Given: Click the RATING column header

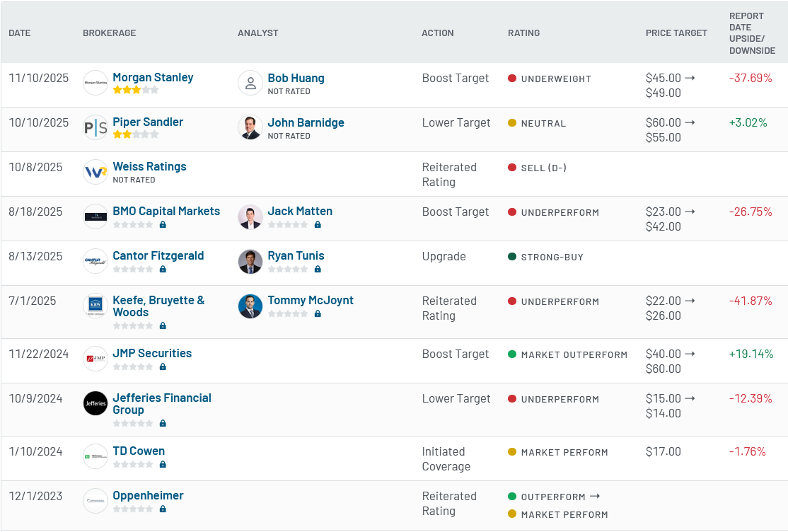Looking at the screenshot, I should pos(523,33).
